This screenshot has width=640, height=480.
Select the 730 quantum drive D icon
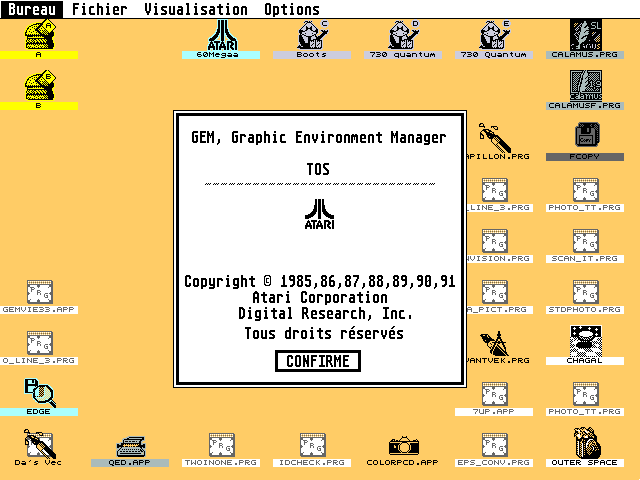pos(404,36)
